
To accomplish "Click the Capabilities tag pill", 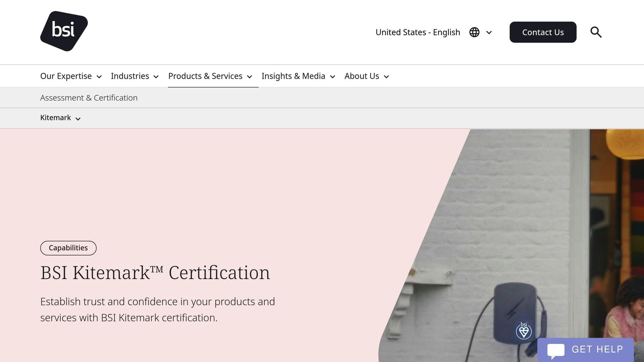I will 68,248.
